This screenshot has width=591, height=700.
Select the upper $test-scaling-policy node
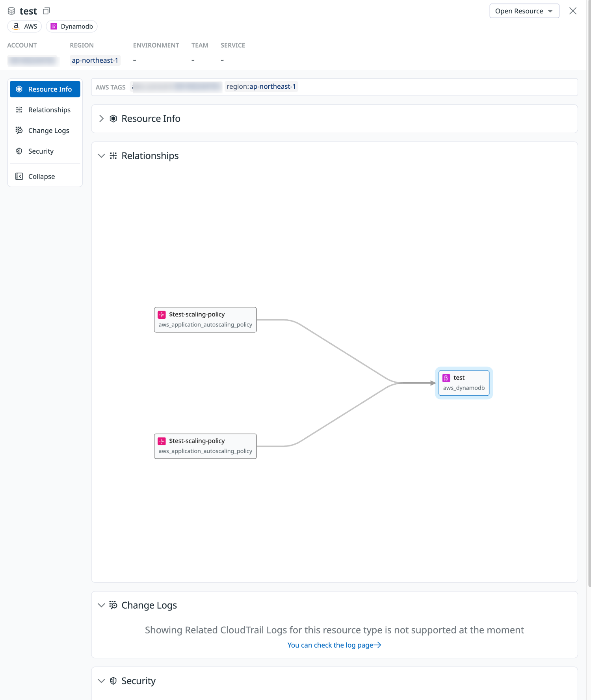click(205, 320)
